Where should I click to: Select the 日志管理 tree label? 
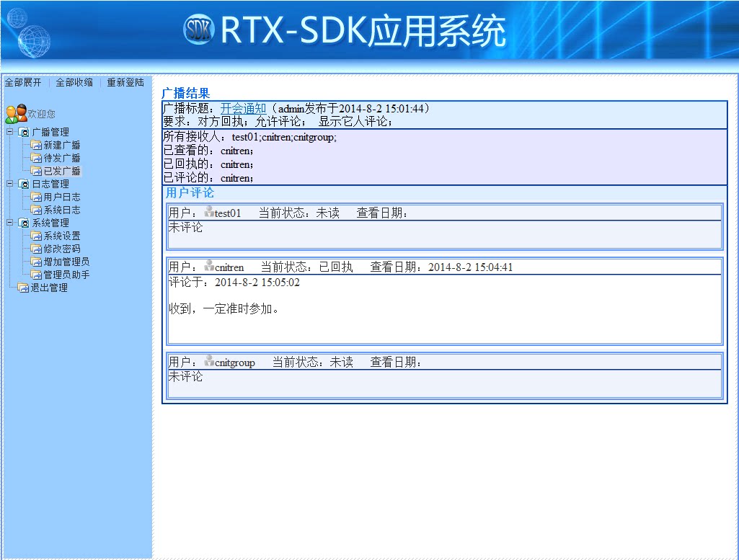[50, 184]
